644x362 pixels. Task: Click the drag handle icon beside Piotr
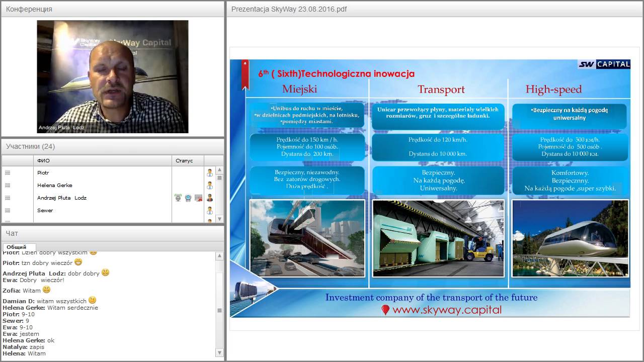[8, 172]
